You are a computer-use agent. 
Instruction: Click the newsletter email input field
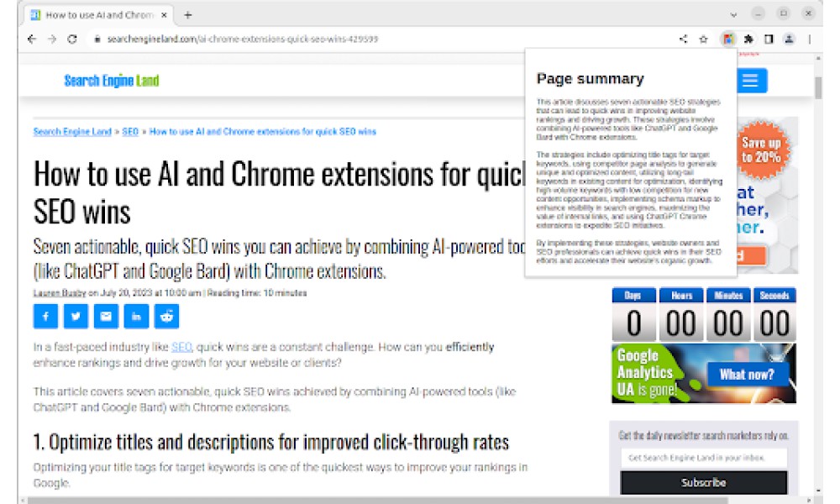point(703,458)
